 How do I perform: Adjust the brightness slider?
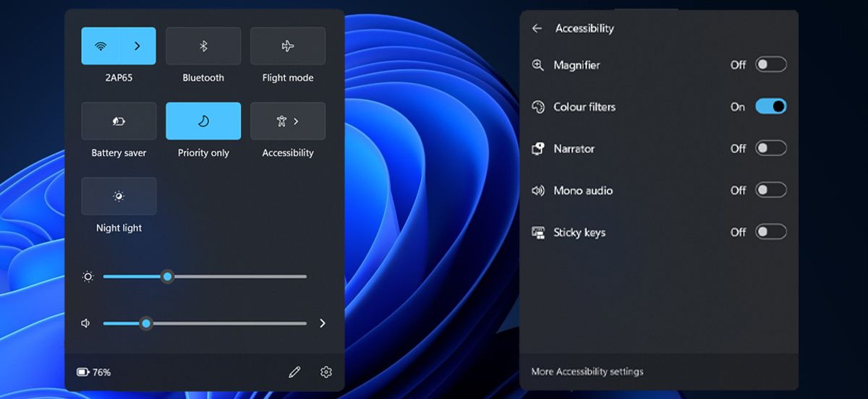pos(205,277)
